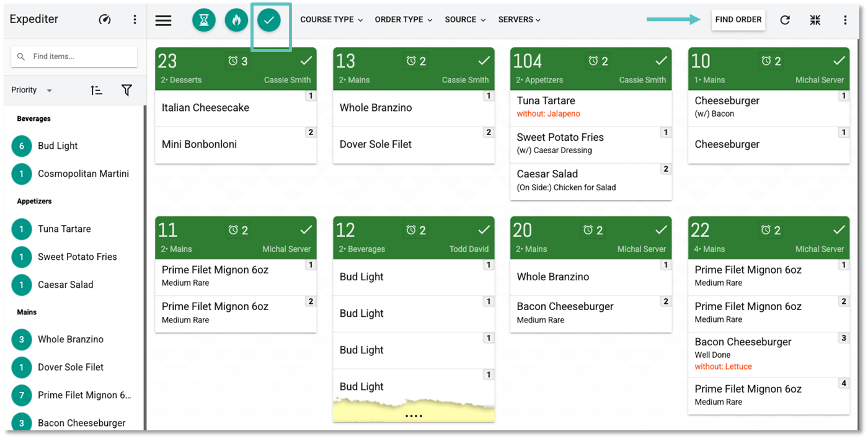Click the collapse view icon beside refresh

(815, 20)
